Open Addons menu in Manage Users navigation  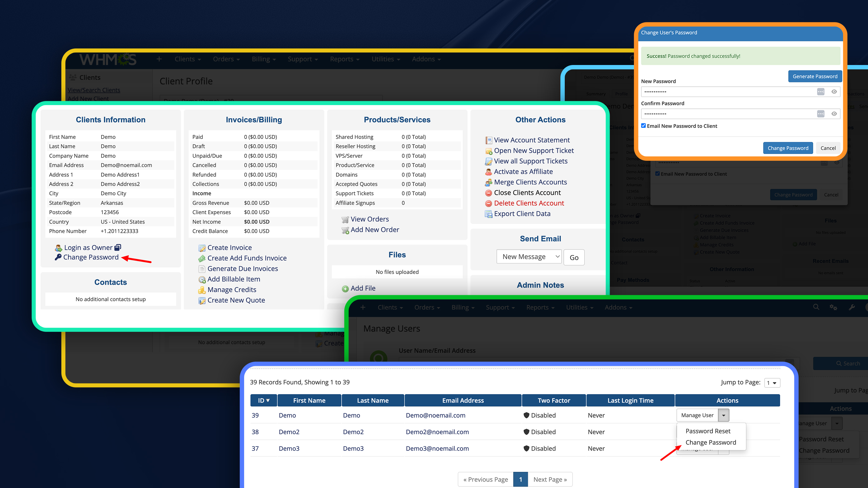618,308
